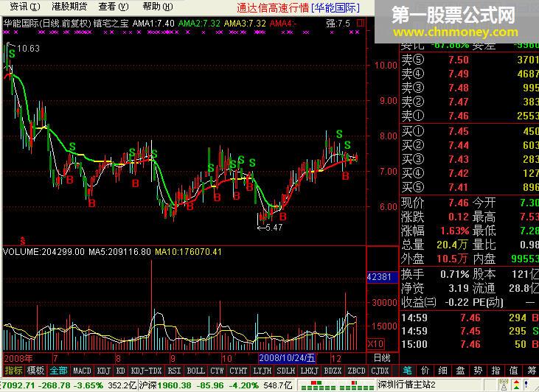Apply the CJDX indicator

coord(380,371)
